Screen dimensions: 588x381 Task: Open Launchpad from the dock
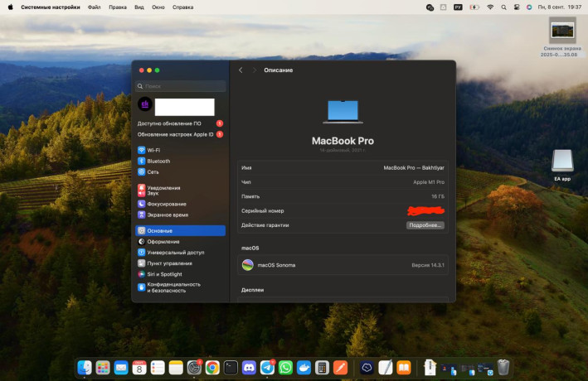point(102,368)
